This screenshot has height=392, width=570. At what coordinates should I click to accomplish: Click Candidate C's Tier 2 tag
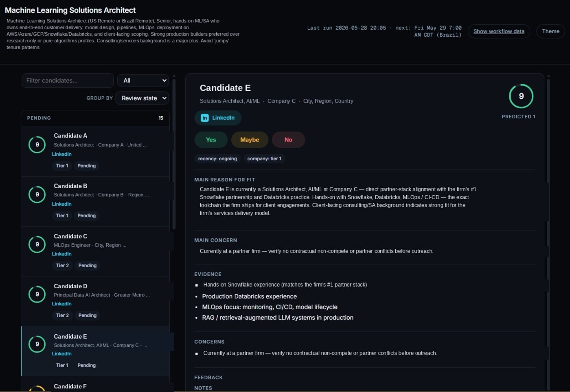[x=62, y=266]
